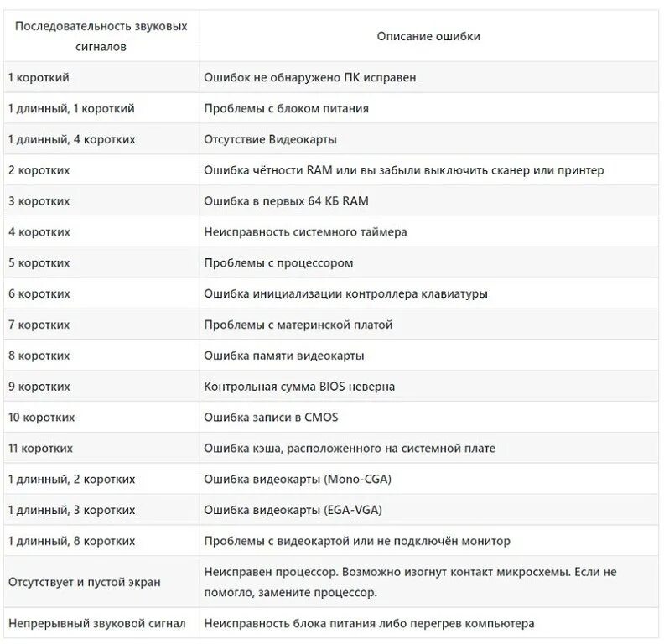Image resolution: width=664 pixels, height=644 pixels.
Task: Select the "1 короткий" signal cell
Action: pyautogui.click(x=39, y=77)
